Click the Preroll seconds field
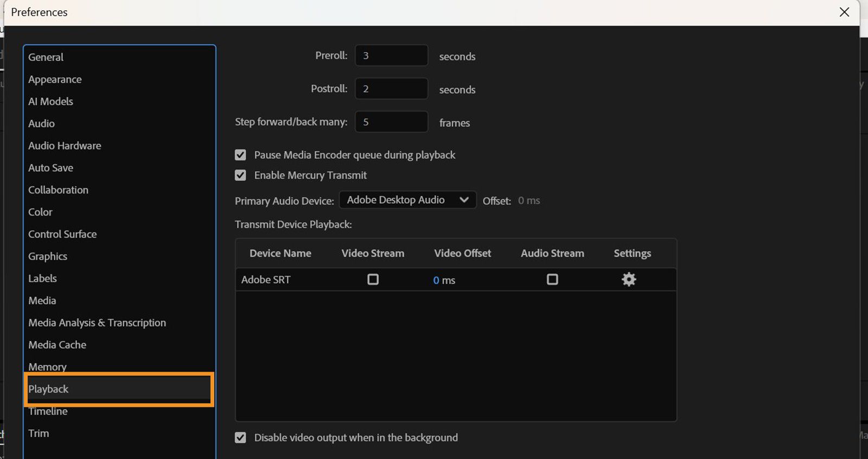The height and width of the screenshot is (459, 868). click(391, 56)
